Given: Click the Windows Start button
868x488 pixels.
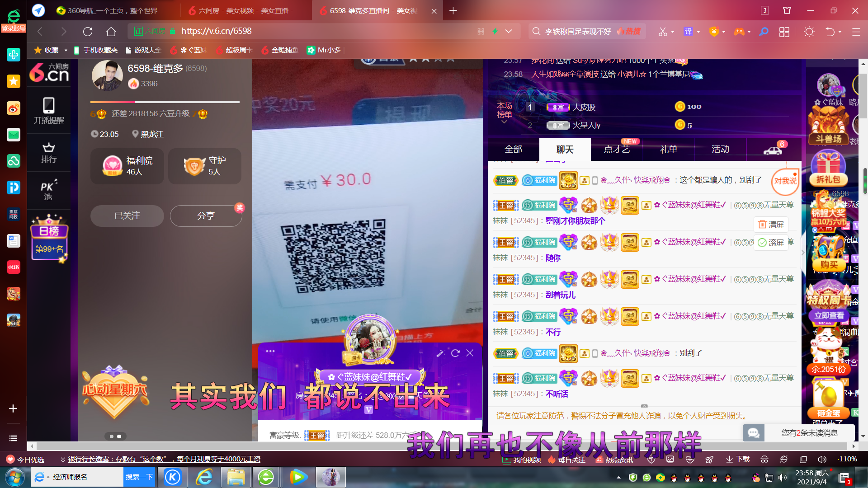Looking at the screenshot, I should coord(14,477).
